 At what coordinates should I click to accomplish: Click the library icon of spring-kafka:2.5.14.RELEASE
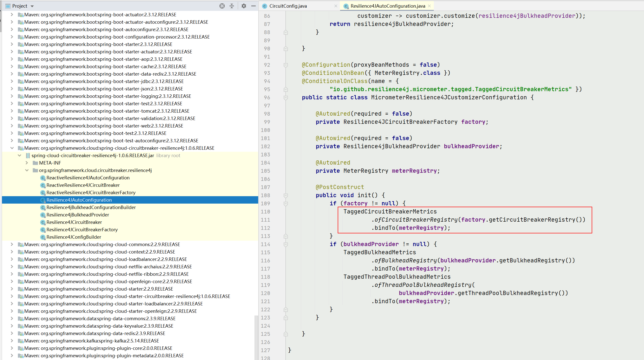point(21,341)
